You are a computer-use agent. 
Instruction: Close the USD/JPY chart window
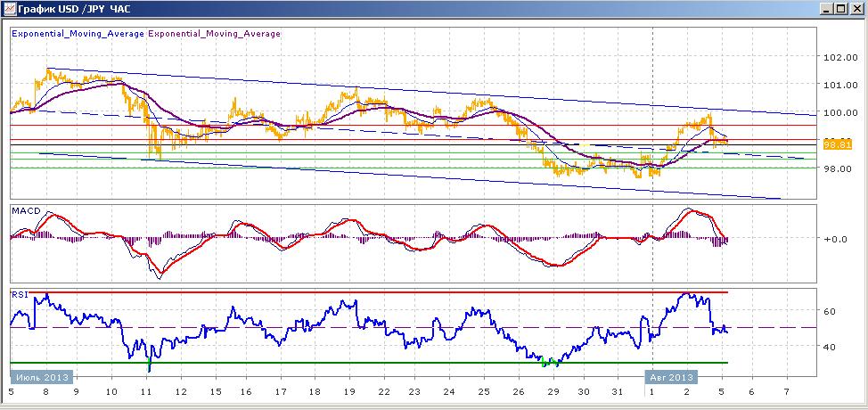(x=856, y=9)
